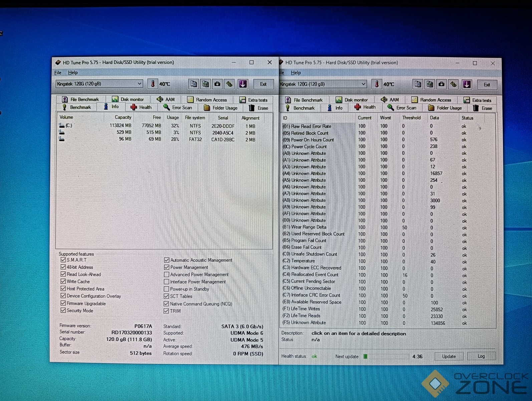The image size is (532, 401).
Task: Open Benchmark tab in right window
Action: coord(300,108)
